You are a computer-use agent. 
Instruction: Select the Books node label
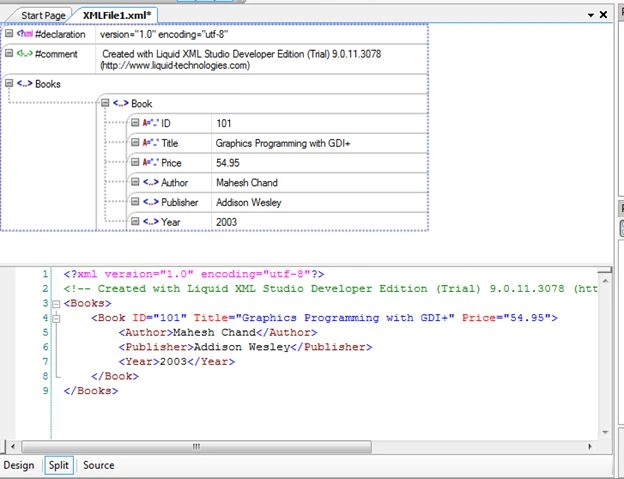(48, 84)
